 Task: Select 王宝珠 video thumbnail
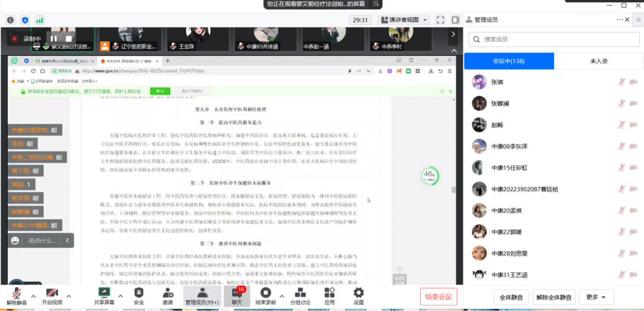coord(198,39)
